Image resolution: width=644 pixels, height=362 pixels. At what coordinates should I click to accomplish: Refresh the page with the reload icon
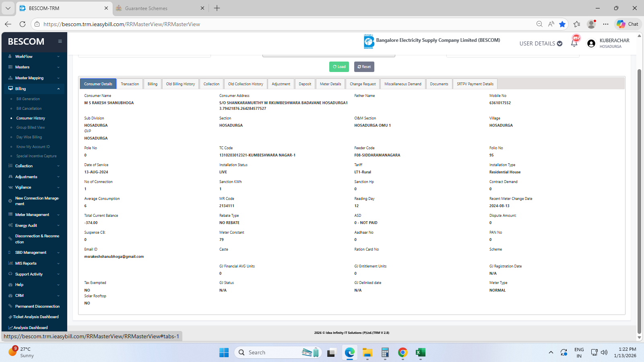(23, 24)
